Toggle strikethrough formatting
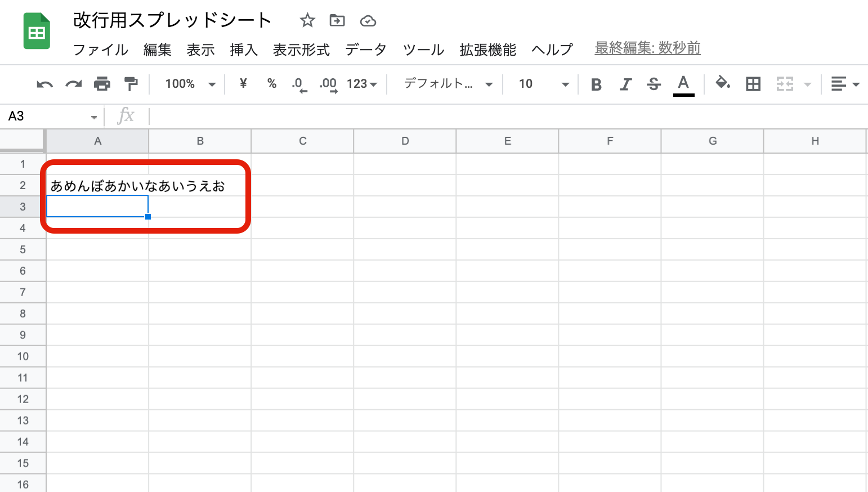Image resolution: width=868 pixels, height=492 pixels. pos(654,84)
